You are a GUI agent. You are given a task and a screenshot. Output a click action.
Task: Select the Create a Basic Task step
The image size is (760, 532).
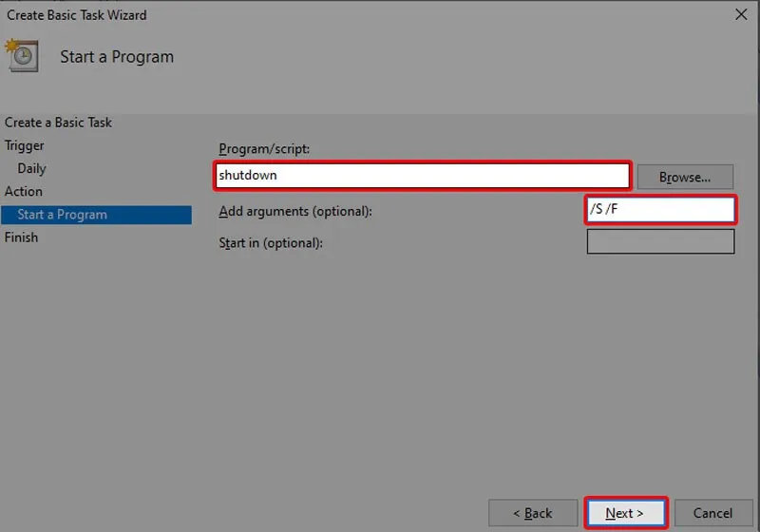coord(58,123)
